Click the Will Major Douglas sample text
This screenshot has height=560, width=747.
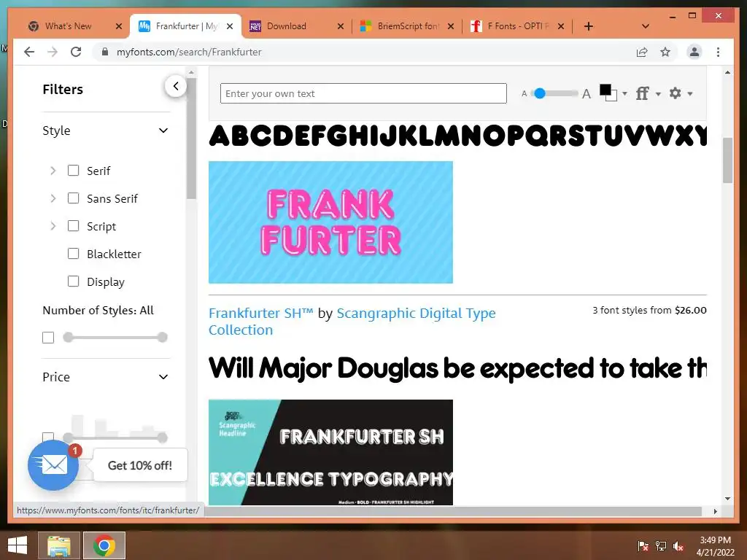point(457,368)
